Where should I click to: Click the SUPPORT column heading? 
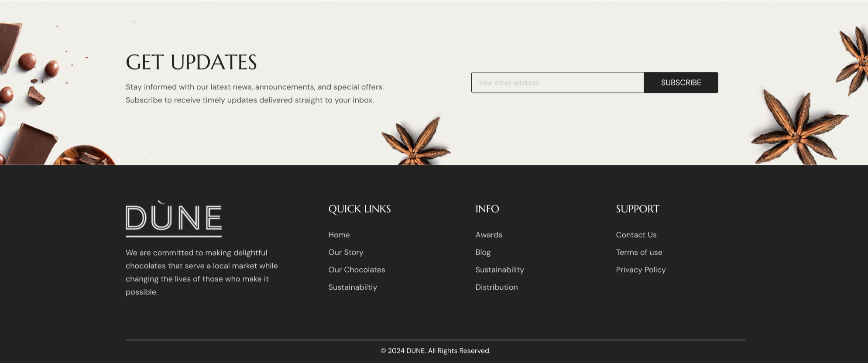click(638, 209)
